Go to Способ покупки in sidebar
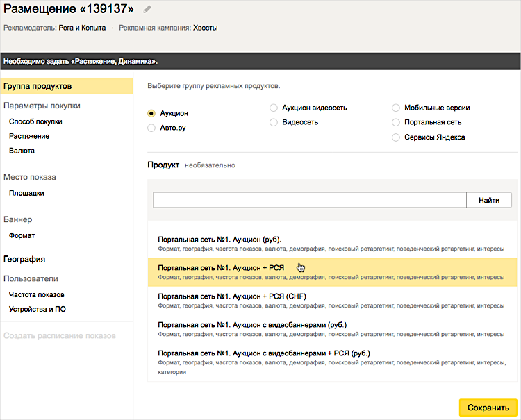 point(35,122)
